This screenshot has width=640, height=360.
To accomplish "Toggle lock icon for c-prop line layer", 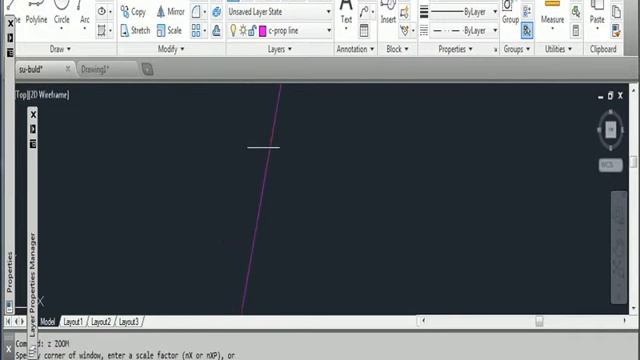I will click(252, 31).
